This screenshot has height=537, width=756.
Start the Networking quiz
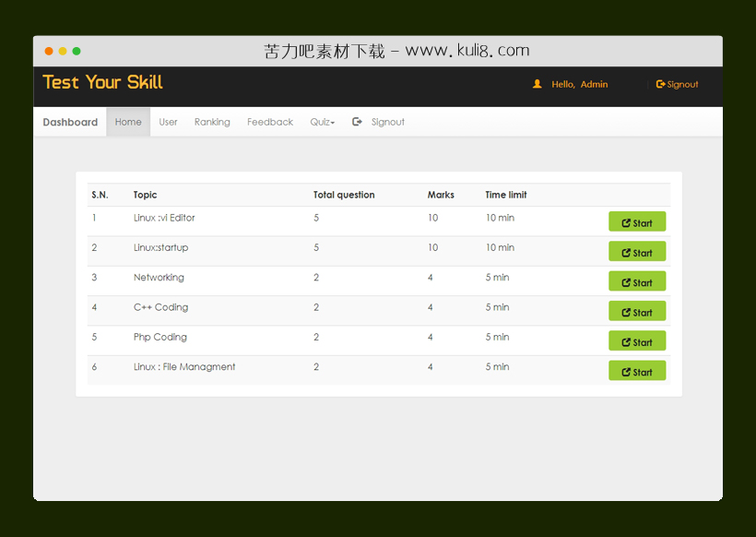636,282
